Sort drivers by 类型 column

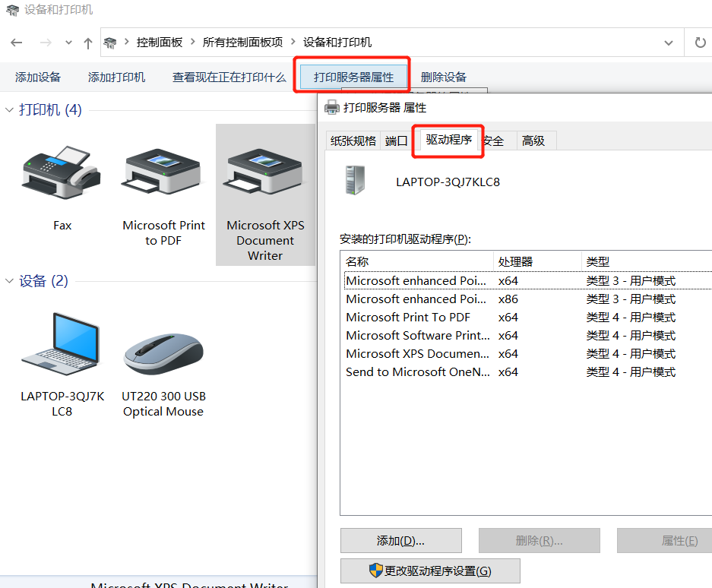coord(647,261)
